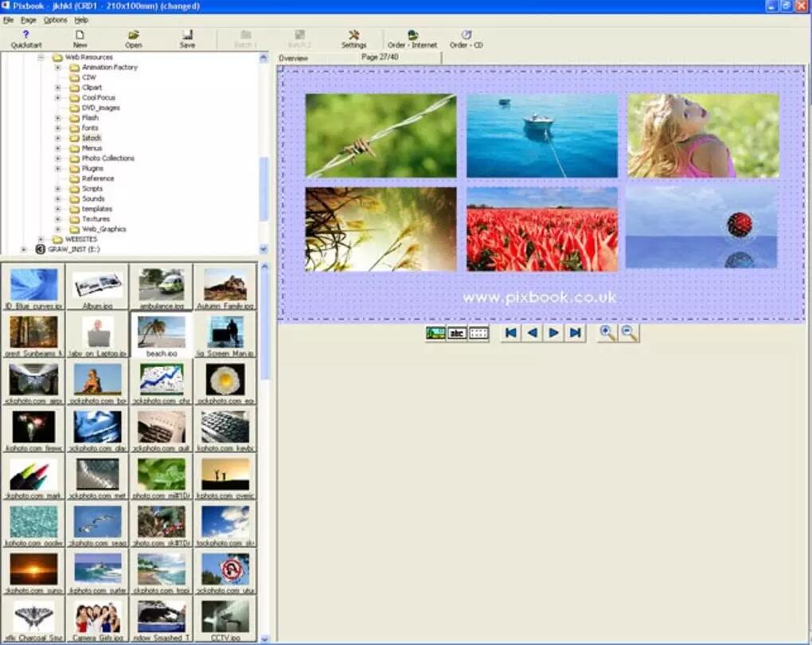The height and width of the screenshot is (645, 812).
Task: Zoom out with the minus magnifier
Action: point(629,334)
